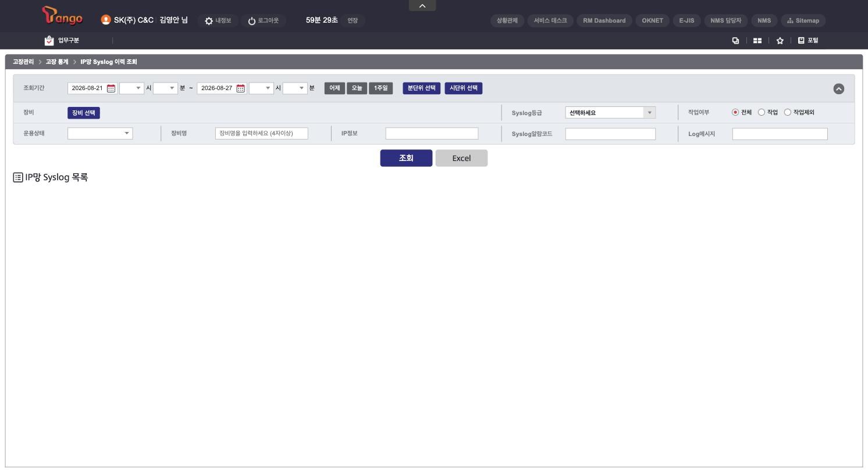Select the 전체 radio button
The width and height of the screenshot is (868, 472).
pyautogui.click(x=735, y=112)
